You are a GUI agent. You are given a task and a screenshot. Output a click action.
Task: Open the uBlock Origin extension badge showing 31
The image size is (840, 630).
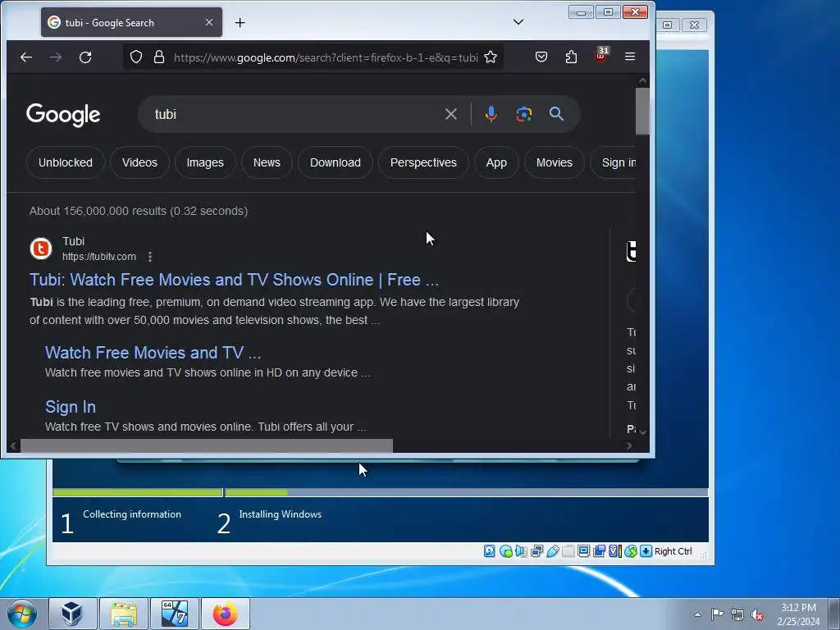(x=601, y=56)
